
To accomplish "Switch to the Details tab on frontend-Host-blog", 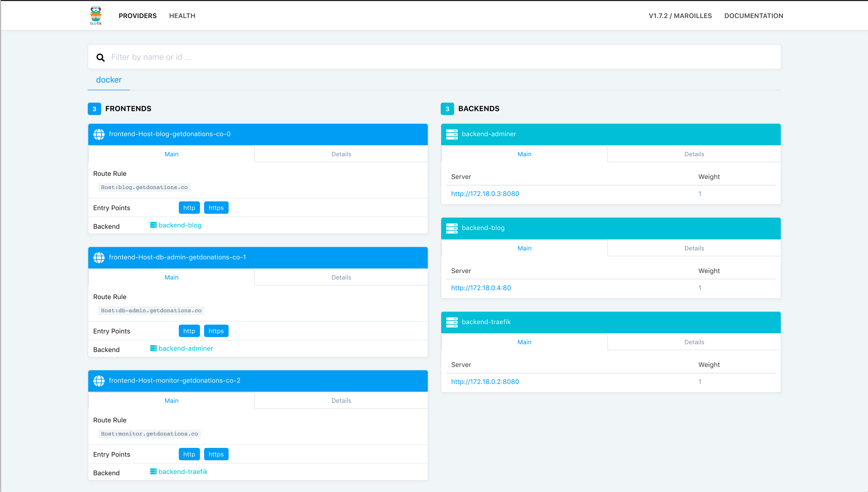I will tap(342, 154).
